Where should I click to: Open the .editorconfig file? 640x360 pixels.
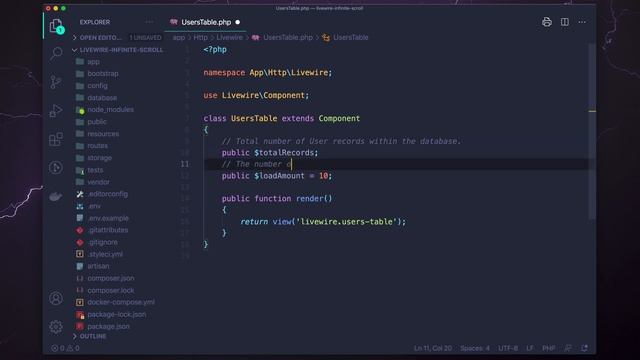[107, 194]
